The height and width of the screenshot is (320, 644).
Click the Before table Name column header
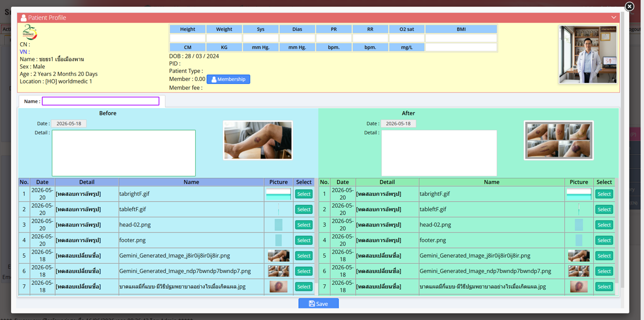[x=191, y=182]
